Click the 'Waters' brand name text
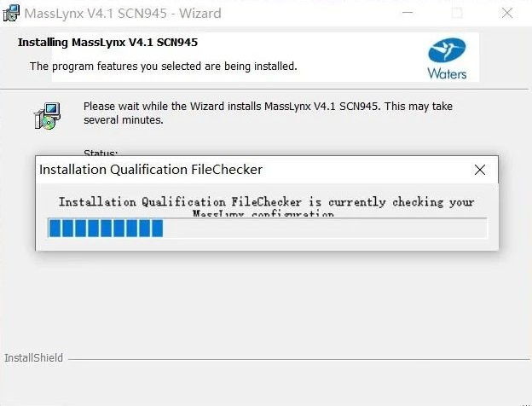532x406 pixels. [x=447, y=73]
